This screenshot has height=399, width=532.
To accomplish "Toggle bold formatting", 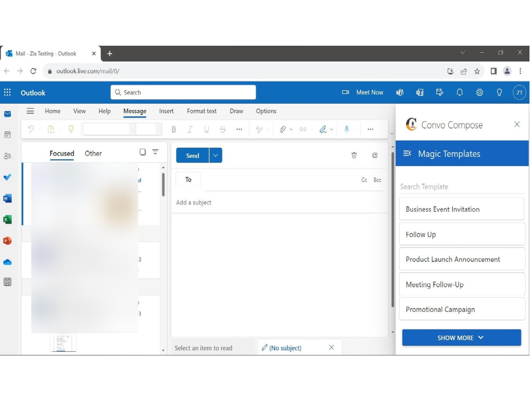I will point(174,129).
